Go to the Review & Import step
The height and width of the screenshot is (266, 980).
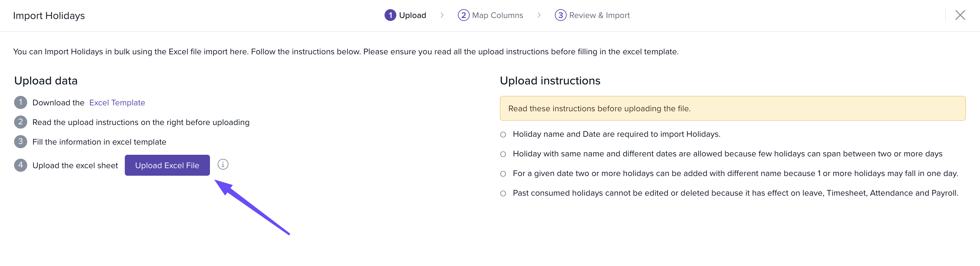(x=599, y=15)
